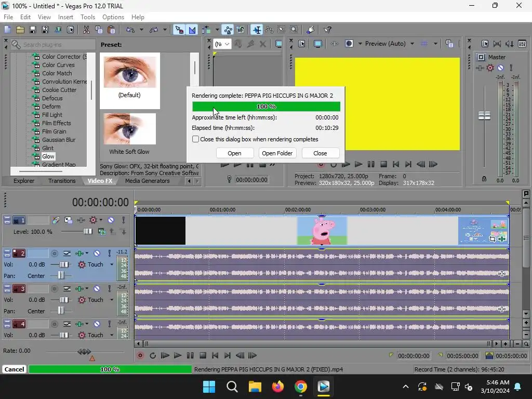
Task: Open Google Chrome from taskbar
Action: point(301,387)
